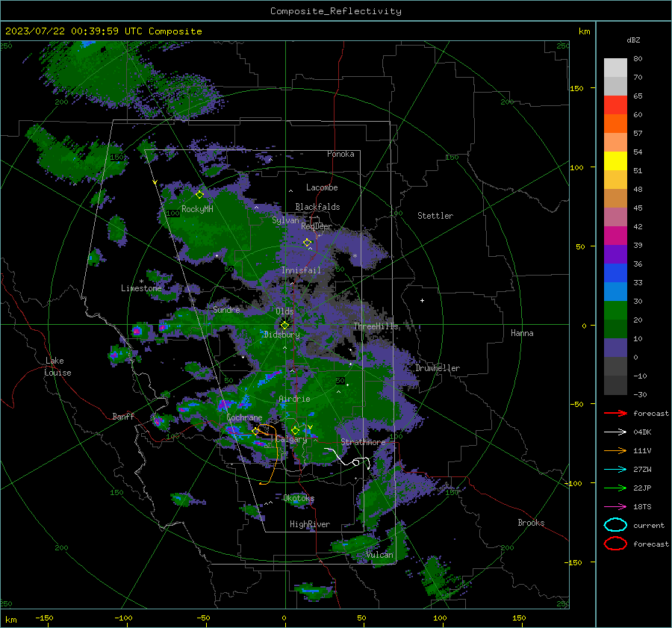Click the Sundre town label
The width and height of the screenshot is (672, 628).
[226, 309]
